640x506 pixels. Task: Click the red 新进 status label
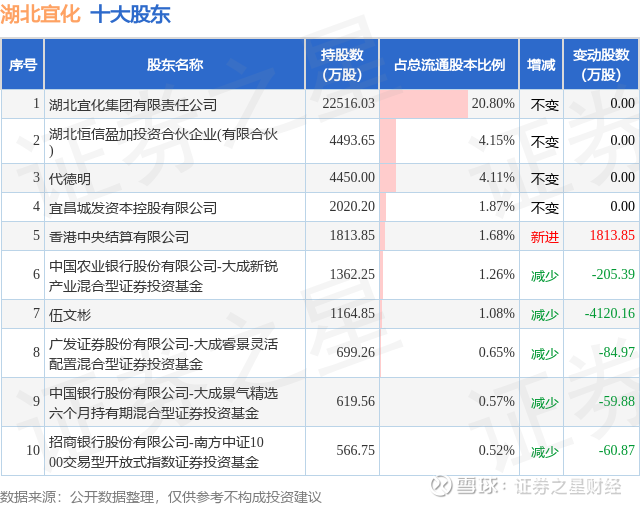click(x=544, y=237)
